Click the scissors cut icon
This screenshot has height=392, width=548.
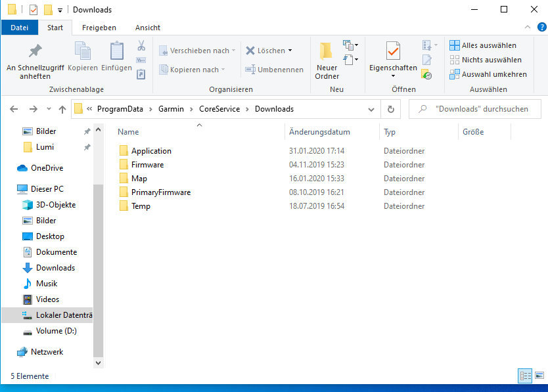(141, 45)
